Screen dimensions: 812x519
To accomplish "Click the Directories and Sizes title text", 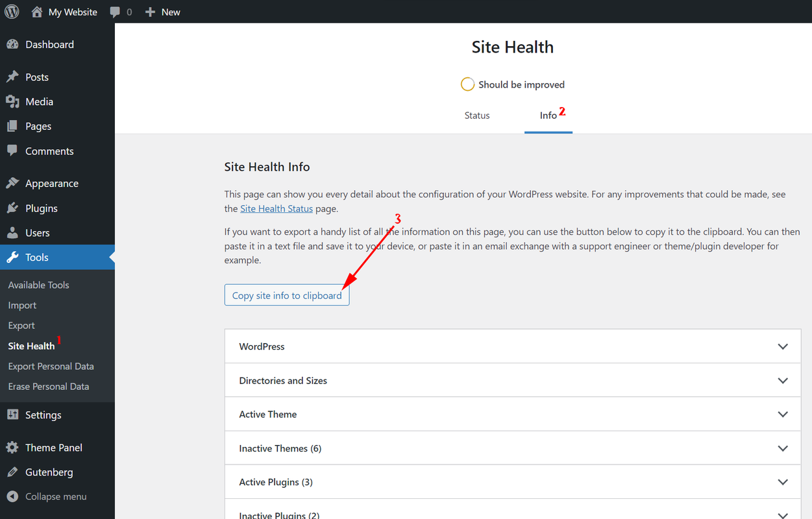I will coord(283,380).
